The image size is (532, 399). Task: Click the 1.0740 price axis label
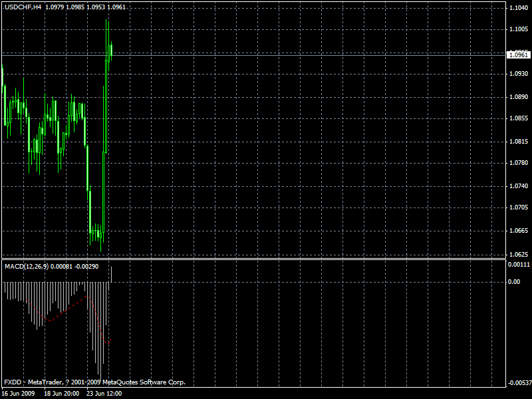(519, 186)
